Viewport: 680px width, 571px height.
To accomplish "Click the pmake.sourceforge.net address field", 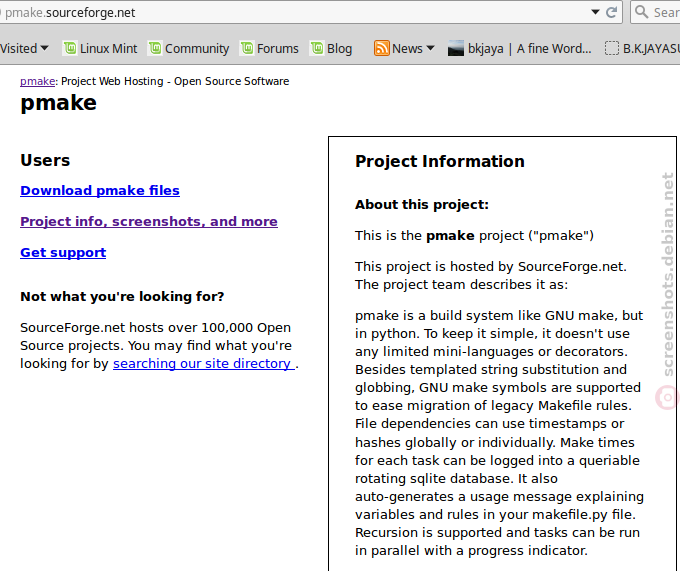I will [311, 13].
